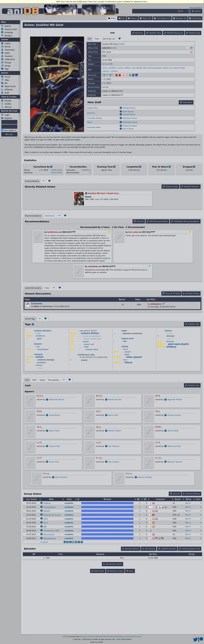Click help icon beside the Tags heading

pos(33,324)
